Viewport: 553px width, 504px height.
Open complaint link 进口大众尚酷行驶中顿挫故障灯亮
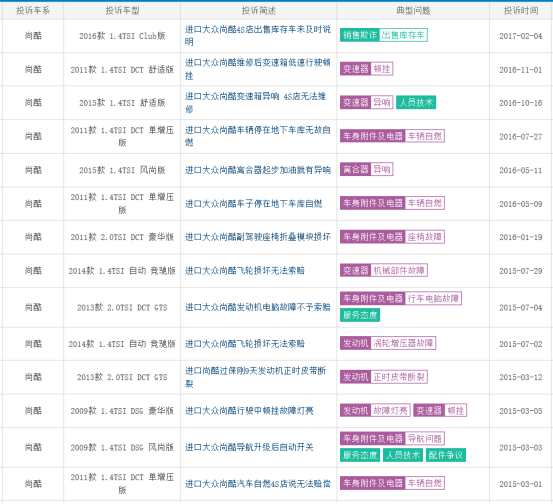pos(249,411)
